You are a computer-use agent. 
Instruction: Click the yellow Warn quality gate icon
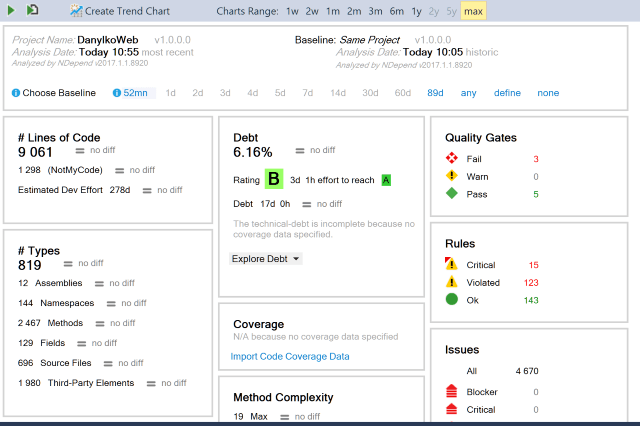click(x=451, y=176)
